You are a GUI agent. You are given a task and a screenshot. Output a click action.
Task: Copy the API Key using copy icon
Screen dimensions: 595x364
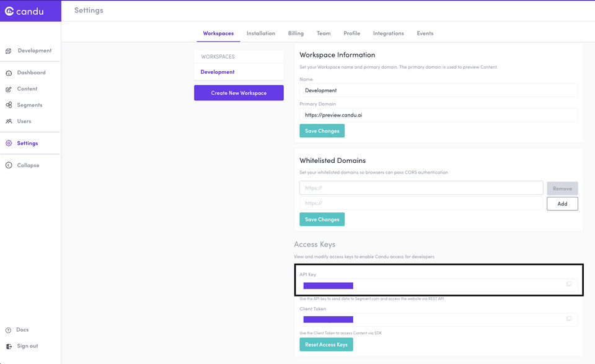569,284
